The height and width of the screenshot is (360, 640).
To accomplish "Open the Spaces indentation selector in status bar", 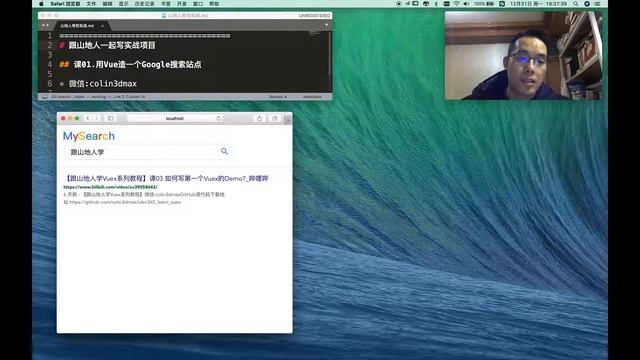I will (x=278, y=97).
